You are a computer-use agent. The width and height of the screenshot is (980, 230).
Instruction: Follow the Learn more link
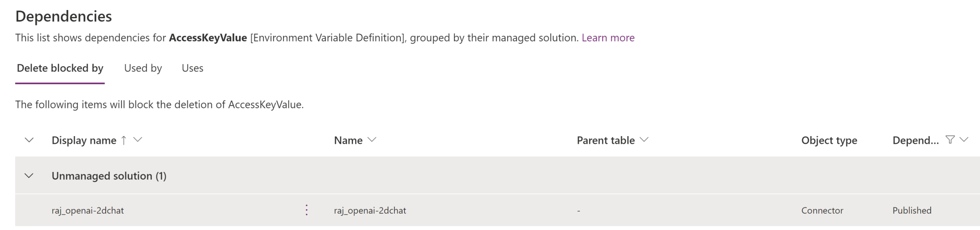point(608,38)
